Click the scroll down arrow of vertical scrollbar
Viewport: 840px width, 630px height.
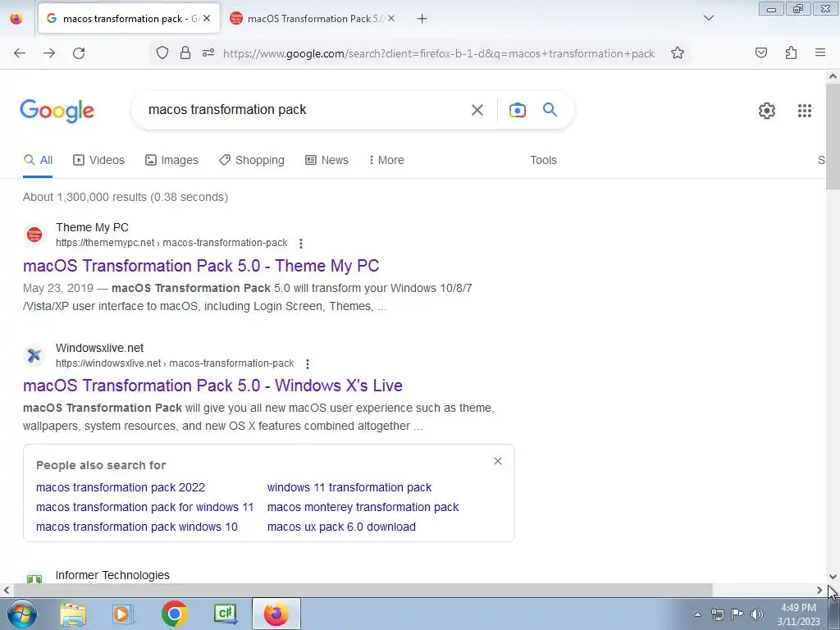coord(833,577)
